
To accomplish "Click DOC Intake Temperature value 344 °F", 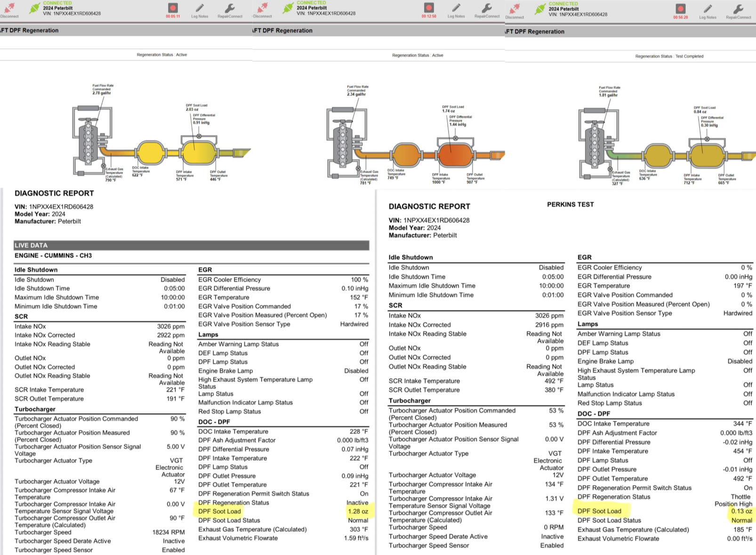I will coord(742,424).
